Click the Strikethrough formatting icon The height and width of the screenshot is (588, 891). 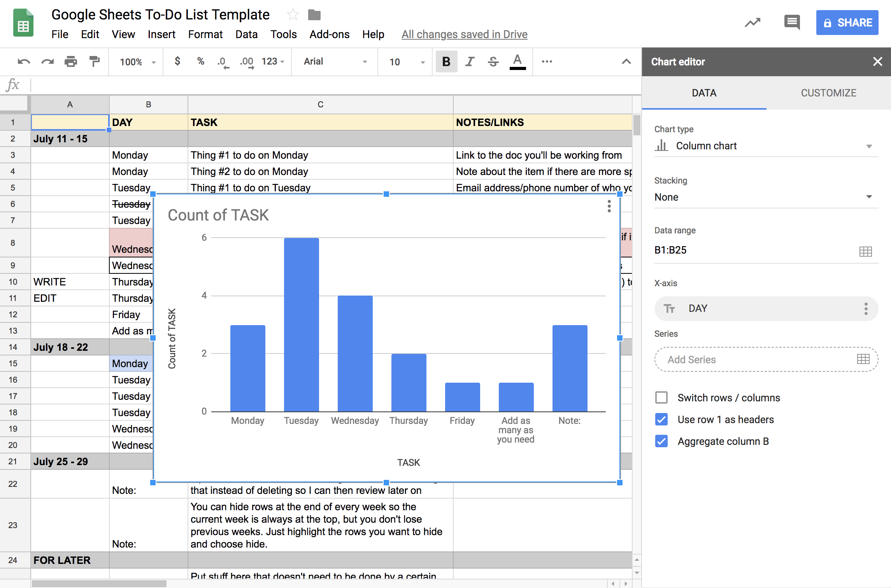tap(493, 61)
